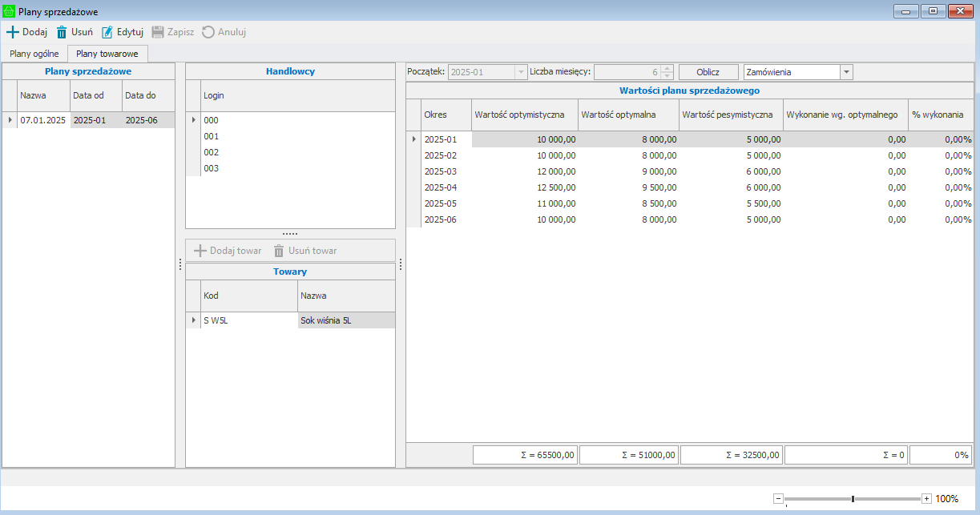This screenshot has height=515, width=980.
Task: Click the Usuń towar trash icon
Action: tap(279, 251)
